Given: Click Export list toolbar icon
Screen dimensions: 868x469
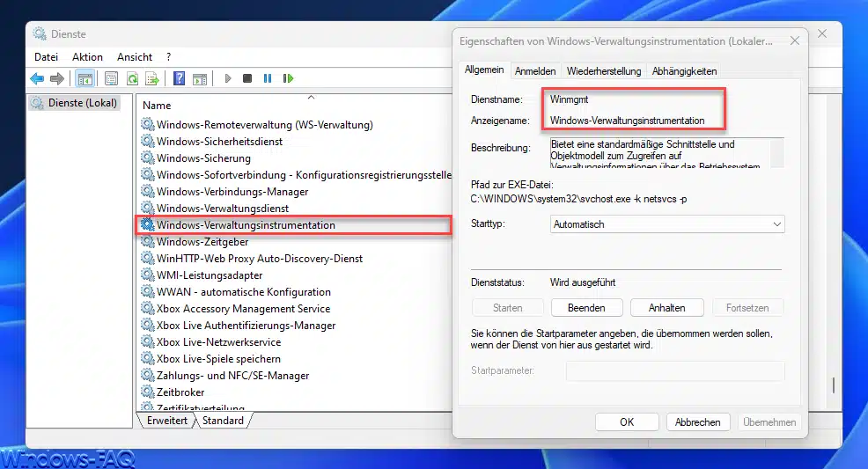Looking at the screenshot, I should pyautogui.click(x=152, y=78).
